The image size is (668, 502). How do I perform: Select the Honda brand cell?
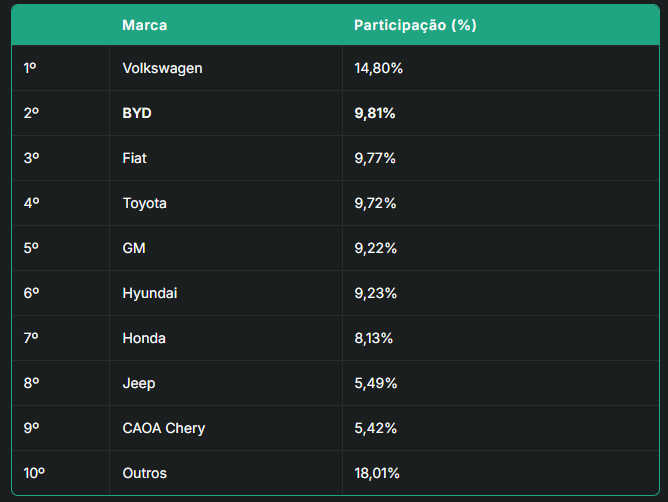coord(144,338)
